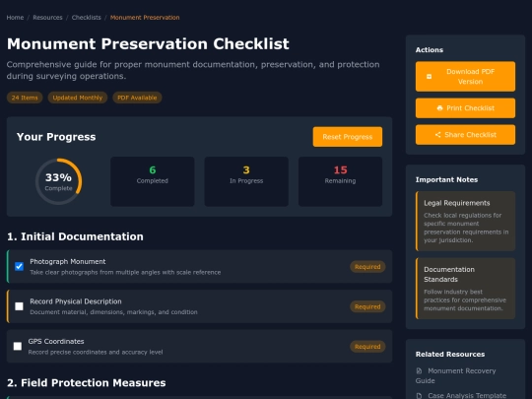Screen dimensions: 532x399
Task: Click the Share Checklist button
Action: pyautogui.click(x=465, y=135)
